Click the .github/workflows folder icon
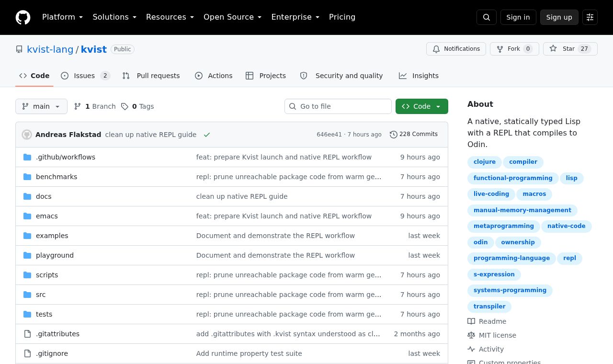The height and width of the screenshot is (364, 613). click(x=27, y=157)
